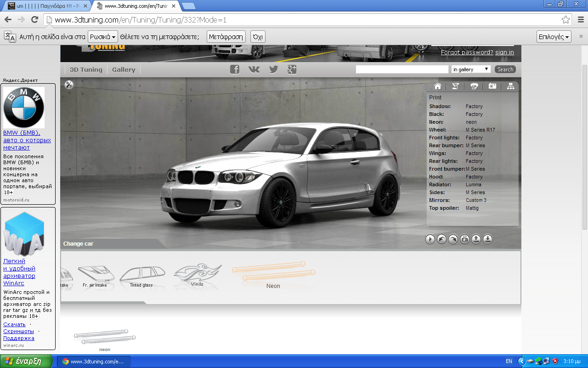Open the translate language dropdown Ρωσικά
This screenshot has width=588, height=368.
[x=102, y=37]
